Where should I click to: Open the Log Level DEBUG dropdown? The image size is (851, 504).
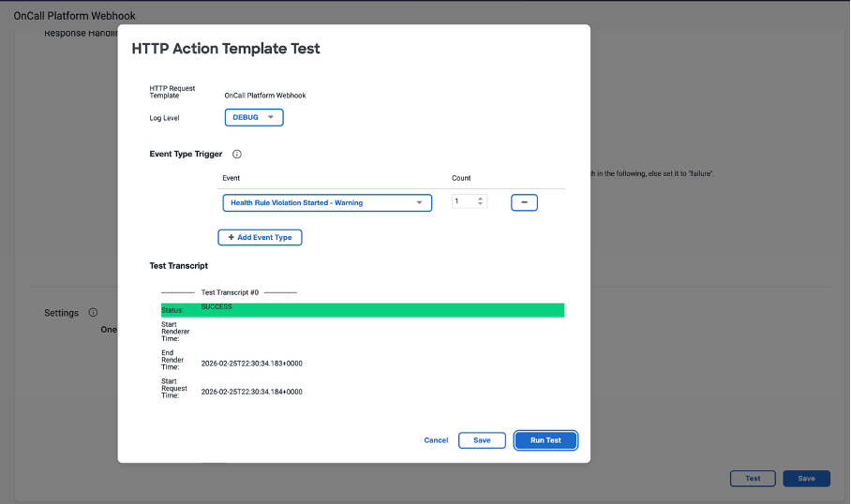pyautogui.click(x=253, y=117)
